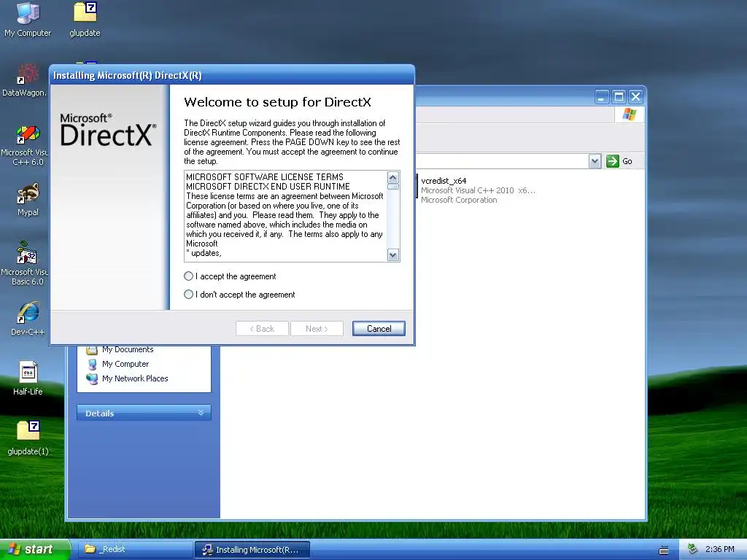Click the Go button in Explorer window
This screenshot has height=560, width=747.
619,161
